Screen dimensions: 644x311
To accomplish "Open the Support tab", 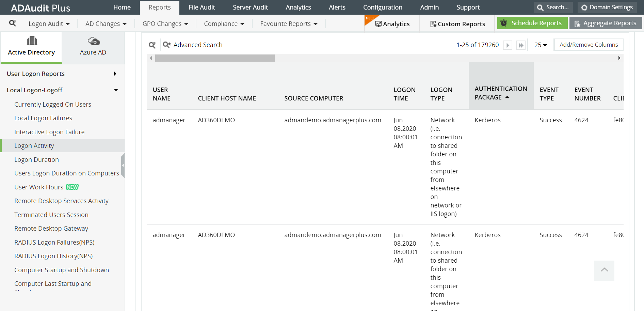I will (x=468, y=7).
